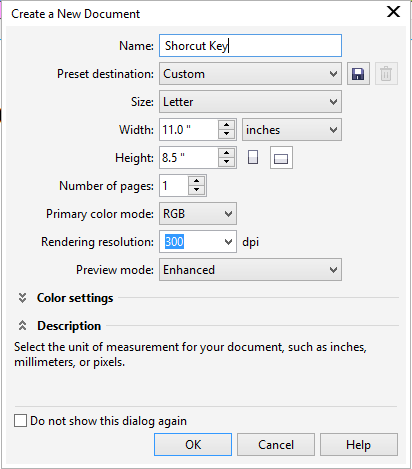This screenshot has height=469, width=412.
Task: Open the Primary color mode dropdown
Action: coord(198,214)
